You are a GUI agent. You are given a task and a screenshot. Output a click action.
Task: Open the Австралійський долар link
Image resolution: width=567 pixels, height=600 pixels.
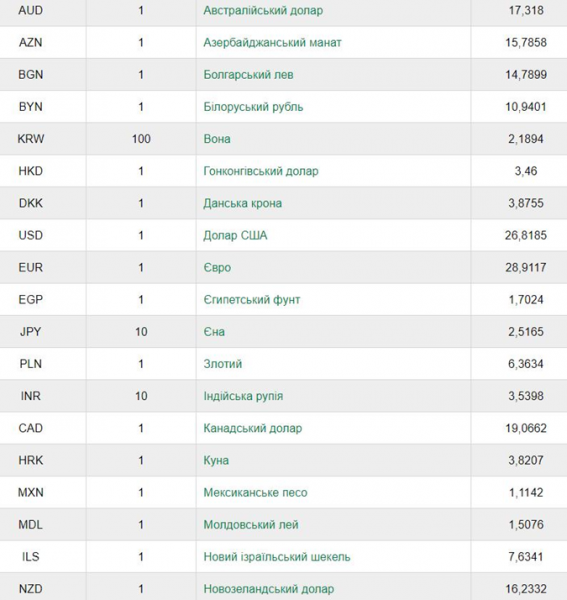[263, 10]
